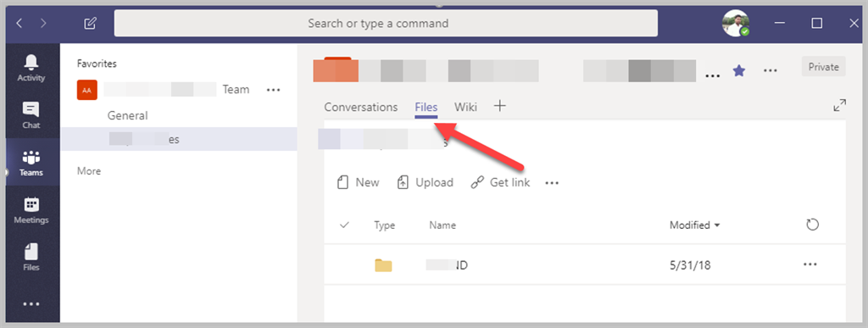Screen dimensions: 868x328
Task: Open Files in the left rail
Action: [x=31, y=257]
